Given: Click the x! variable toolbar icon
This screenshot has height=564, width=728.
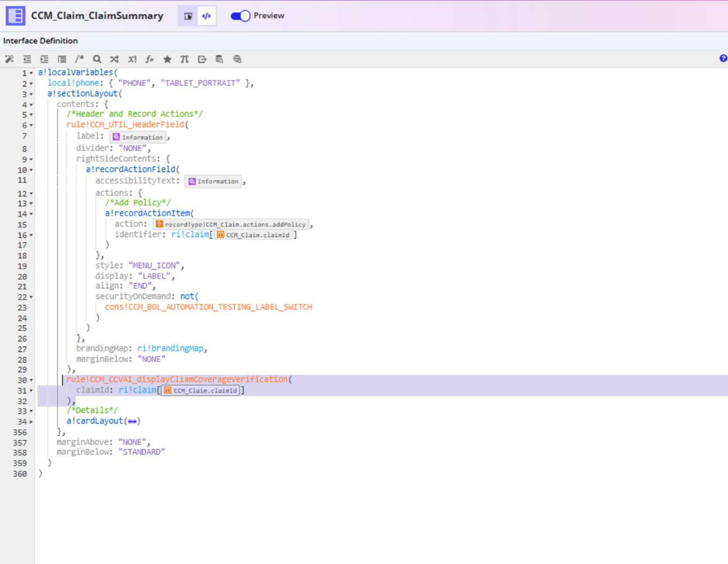Looking at the screenshot, I should (132, 59).
